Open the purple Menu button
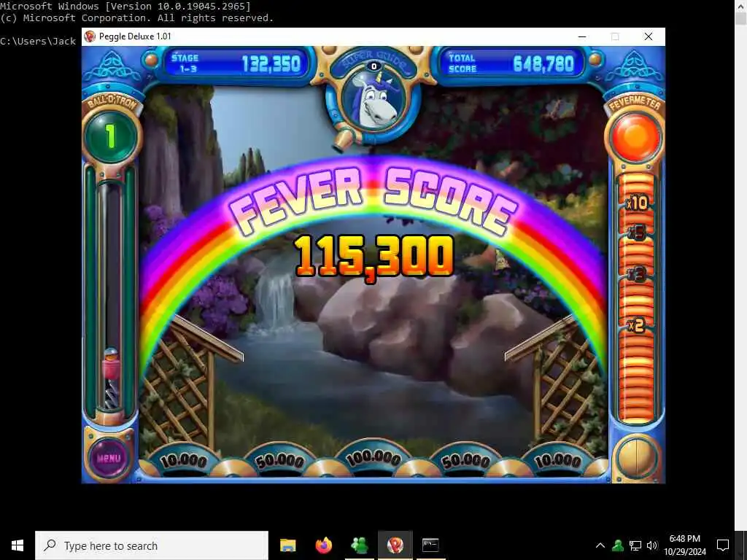This screenshot has height=560, width=747. coord(109,458)
